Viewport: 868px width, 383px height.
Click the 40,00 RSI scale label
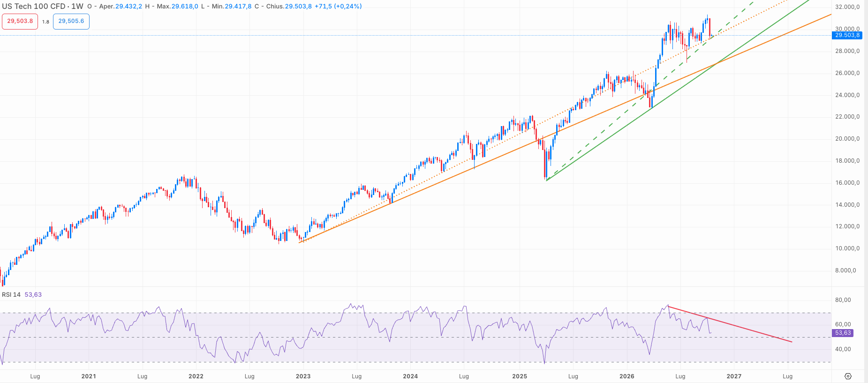point(843,349)
